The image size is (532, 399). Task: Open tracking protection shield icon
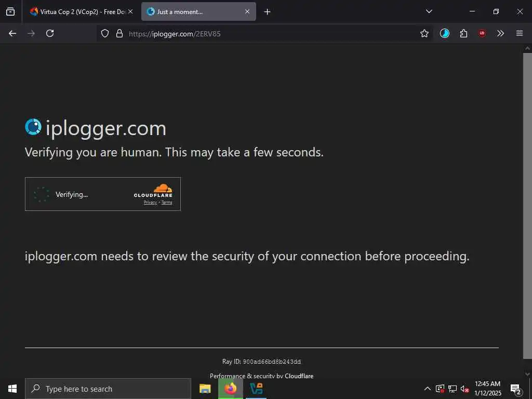tap(105, 33)
